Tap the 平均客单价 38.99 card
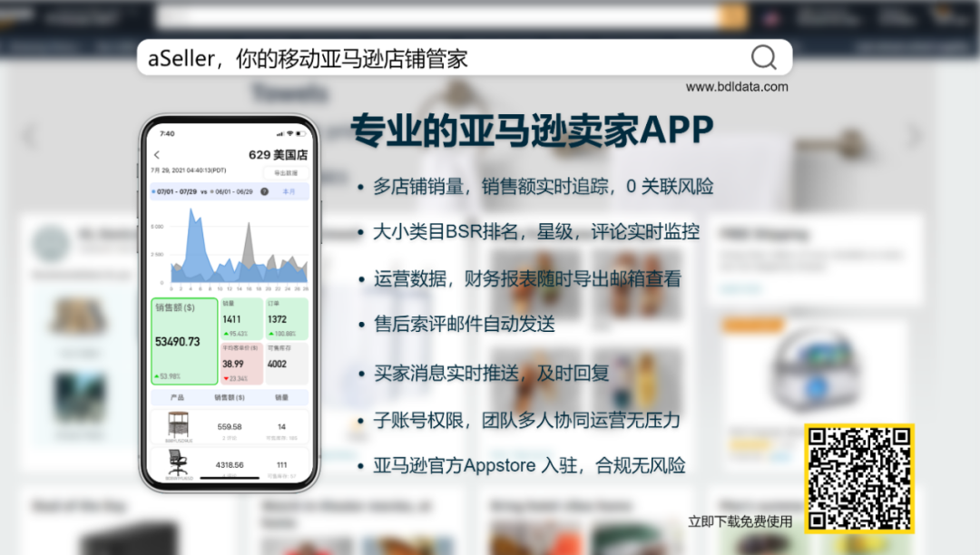 240,363
